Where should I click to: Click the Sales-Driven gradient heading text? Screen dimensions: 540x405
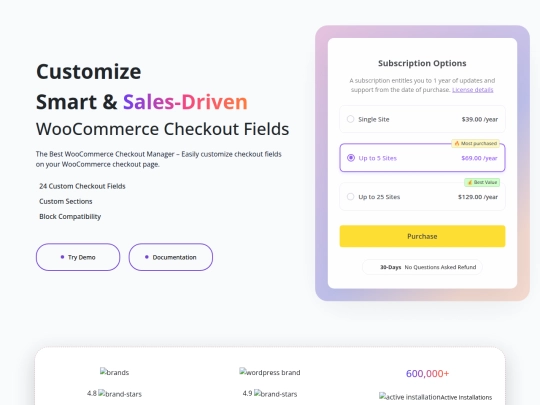coord(185,102)
